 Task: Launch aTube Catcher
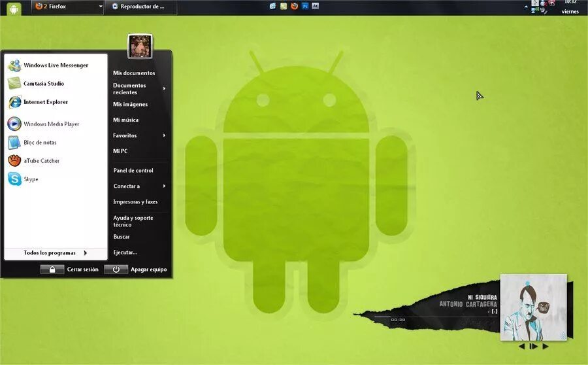coord(56,161)
